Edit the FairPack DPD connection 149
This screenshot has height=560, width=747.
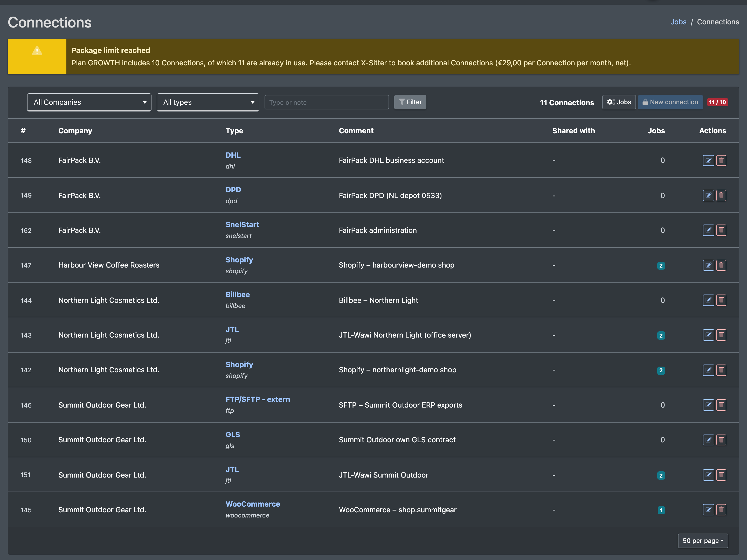708,195
